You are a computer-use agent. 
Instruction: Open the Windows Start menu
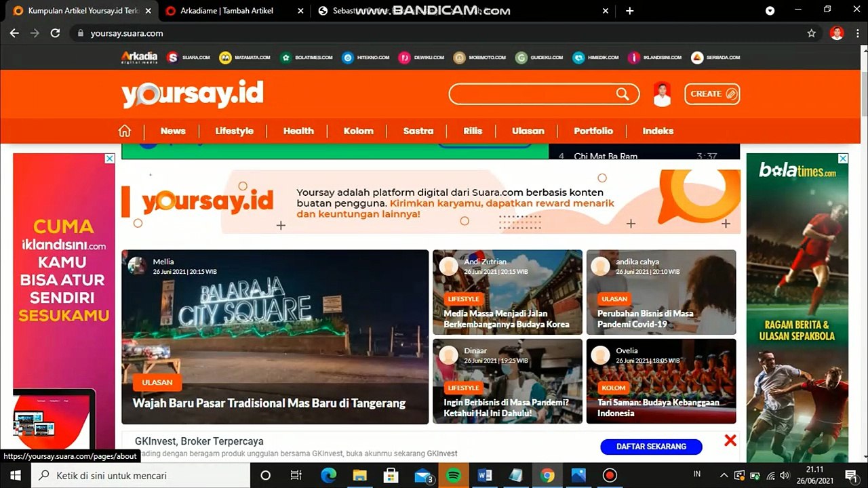(x=15, y=475)
